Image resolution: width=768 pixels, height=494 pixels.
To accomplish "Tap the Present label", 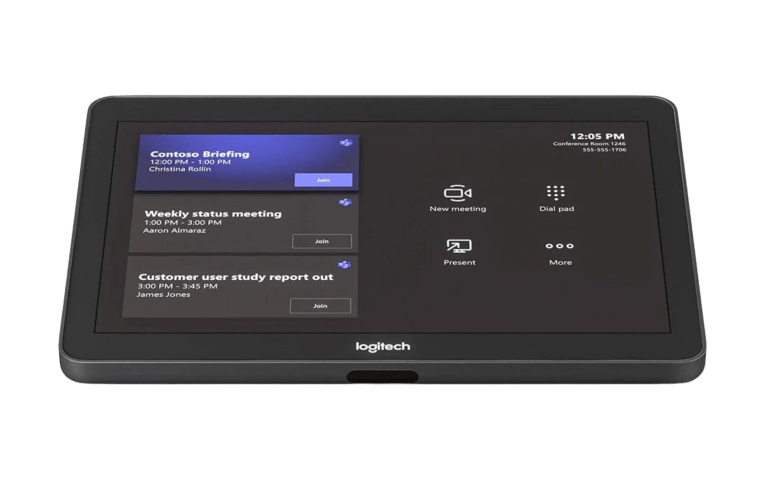I will click(x=459, y=262).
